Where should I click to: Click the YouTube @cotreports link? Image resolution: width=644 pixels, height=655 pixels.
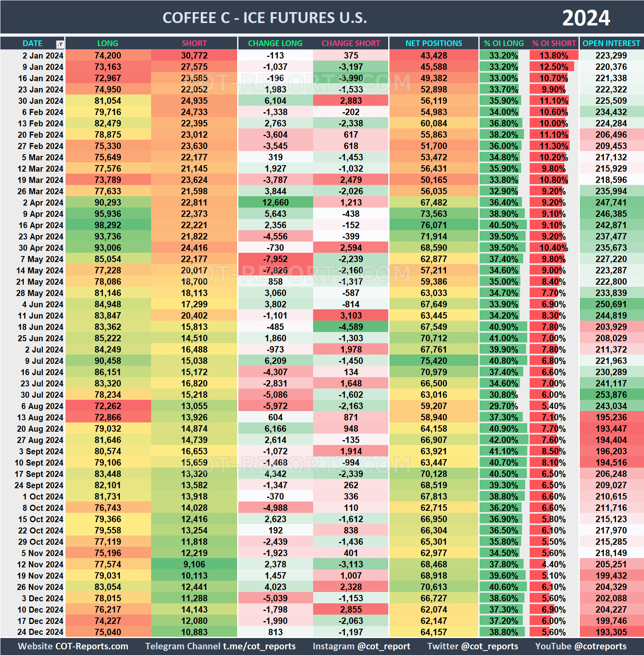pos(581,646)
